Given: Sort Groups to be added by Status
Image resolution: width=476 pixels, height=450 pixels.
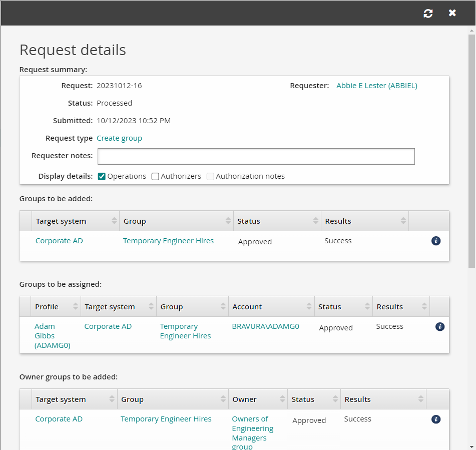Looking at the screenshot, I should click(249, 221).
